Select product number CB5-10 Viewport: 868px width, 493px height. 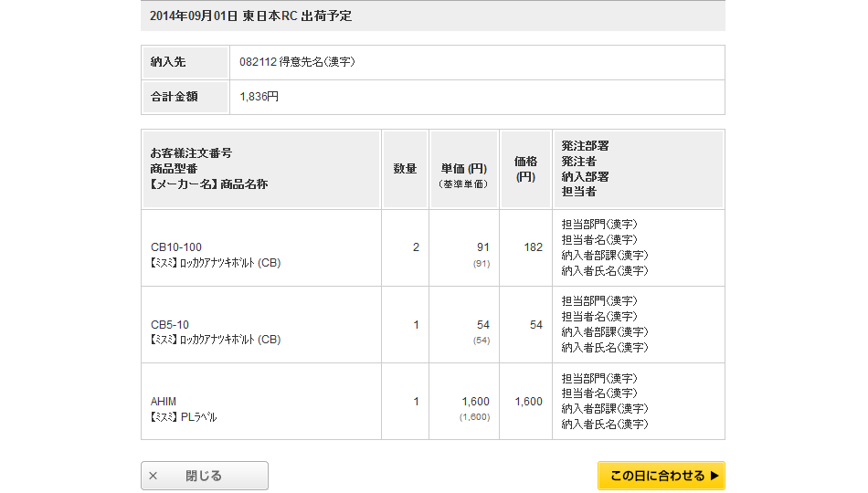[x=170, y=324]
